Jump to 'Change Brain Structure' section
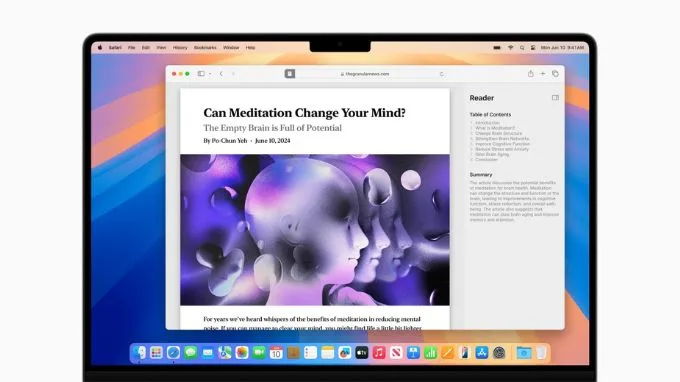Viewport: 680px width, 382px height. (498, 133)
